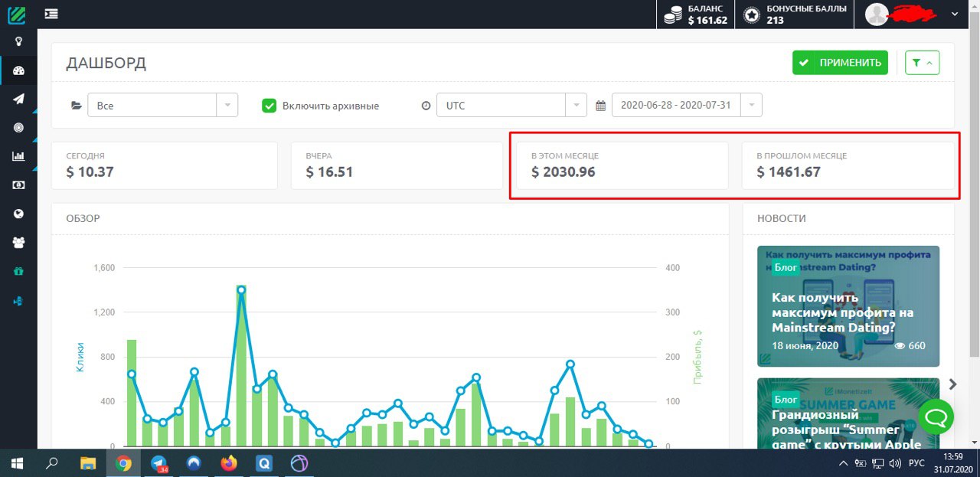Click the green Применить button

(840, 63)
